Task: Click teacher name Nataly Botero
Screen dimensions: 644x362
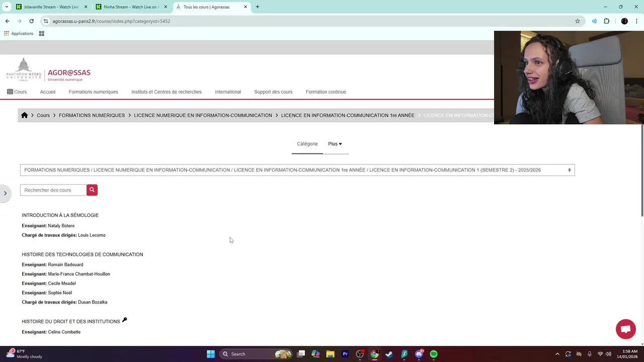Action: tap(61, 226)
